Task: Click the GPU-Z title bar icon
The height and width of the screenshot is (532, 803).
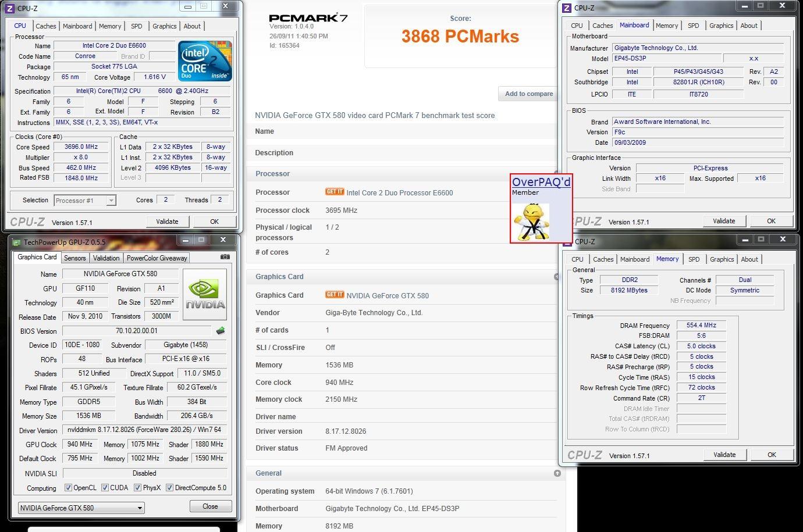Action: pyautogui.click(x=16, y=242)
